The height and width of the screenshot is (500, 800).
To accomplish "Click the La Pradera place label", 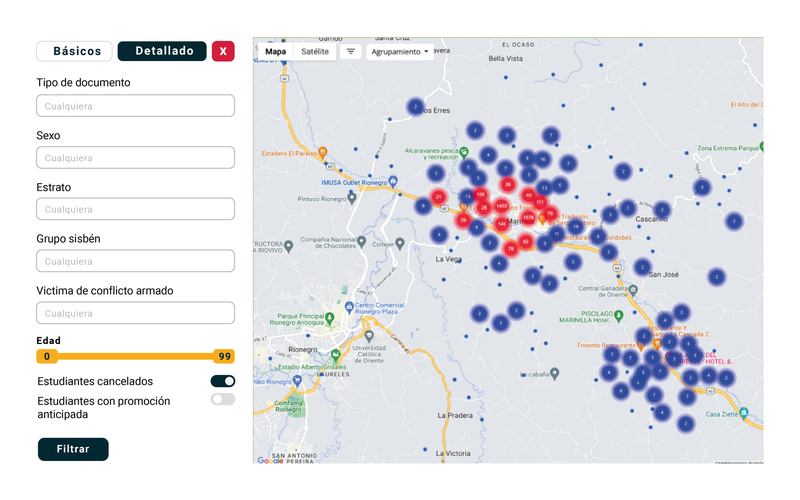I will click(x=455, y=415).
